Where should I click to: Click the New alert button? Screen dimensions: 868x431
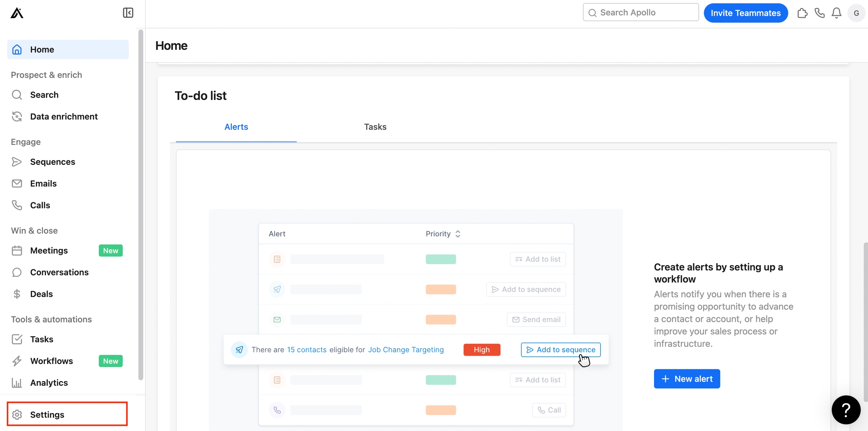686,379
